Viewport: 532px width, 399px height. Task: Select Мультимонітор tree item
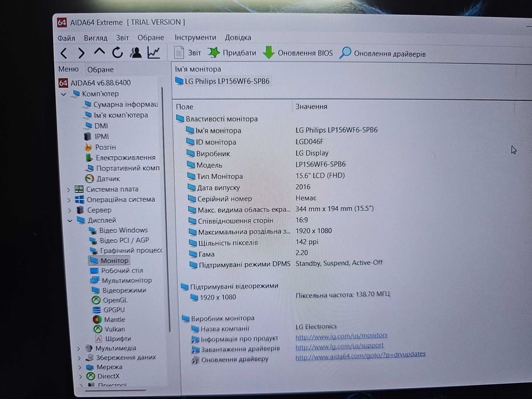(x=121, y=280)
